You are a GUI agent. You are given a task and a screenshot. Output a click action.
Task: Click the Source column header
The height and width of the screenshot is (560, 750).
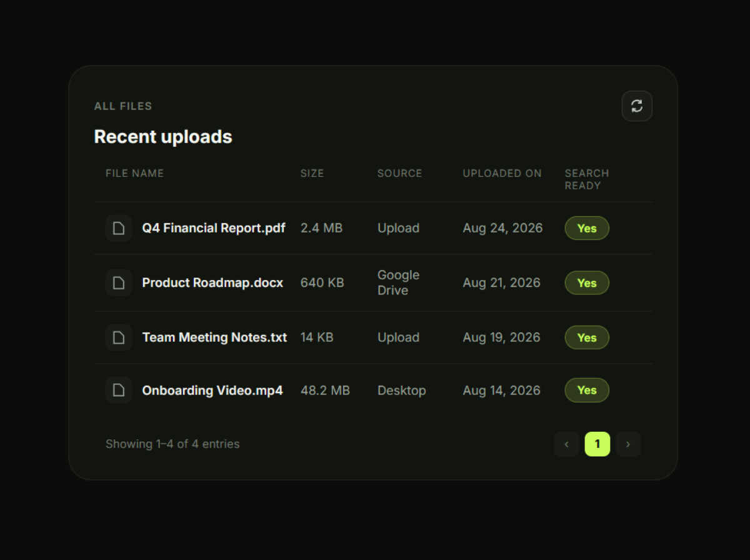399,173
